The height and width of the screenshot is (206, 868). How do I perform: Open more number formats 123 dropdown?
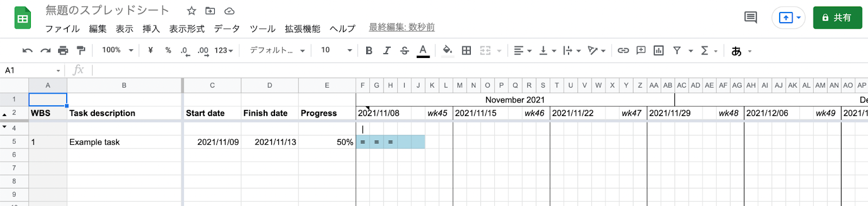[224, 50]
